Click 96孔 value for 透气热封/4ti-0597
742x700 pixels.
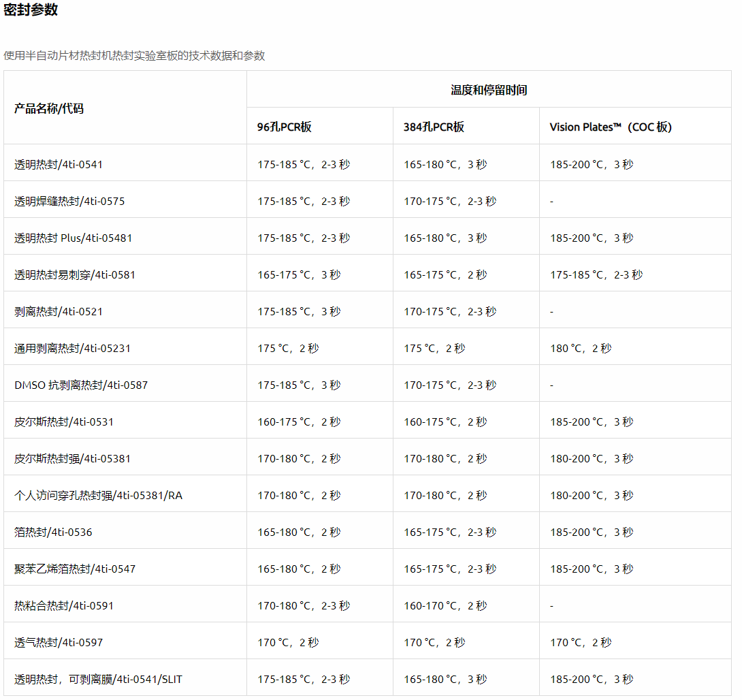(x=288, y=642)
